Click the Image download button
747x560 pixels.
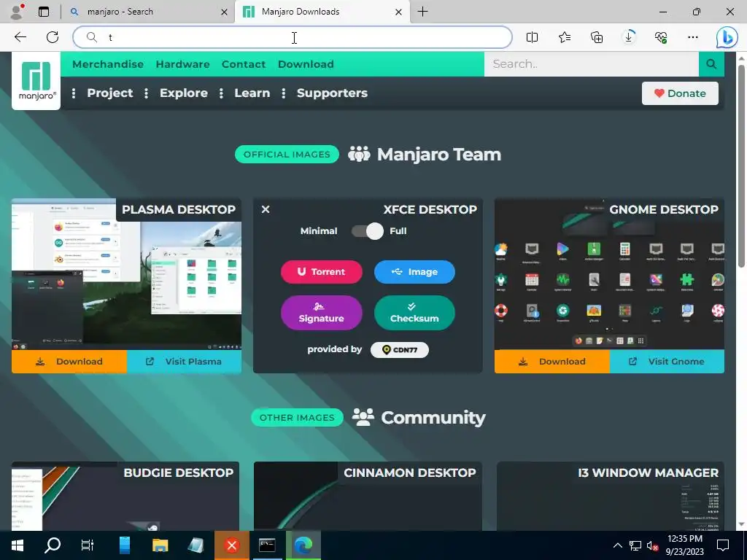coord(414,272)
